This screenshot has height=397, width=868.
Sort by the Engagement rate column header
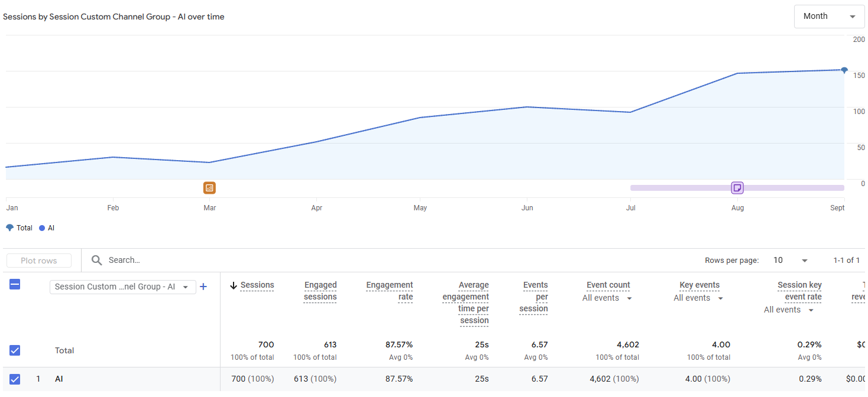click(x=389, y=291)
